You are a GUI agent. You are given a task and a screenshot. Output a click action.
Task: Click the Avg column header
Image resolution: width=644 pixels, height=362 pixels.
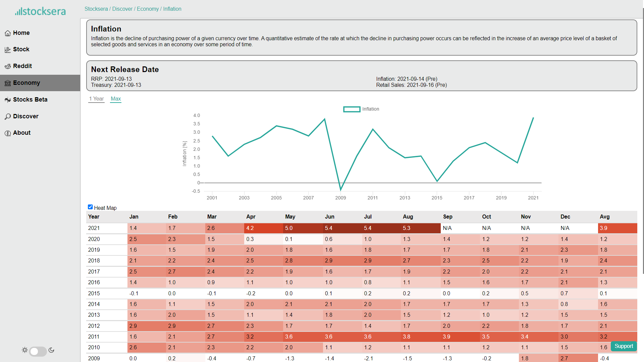605,217
